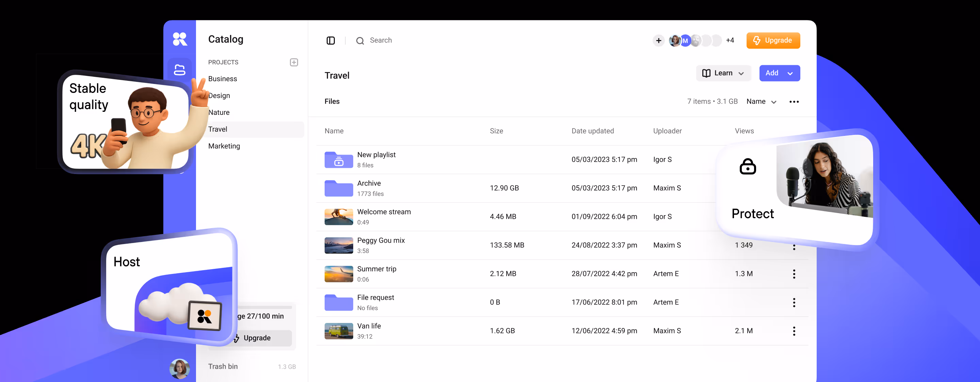Image resolution: width=980 pixels, height=382 pixels.
Task: Open the Marketing project
Action: [224, 146]
